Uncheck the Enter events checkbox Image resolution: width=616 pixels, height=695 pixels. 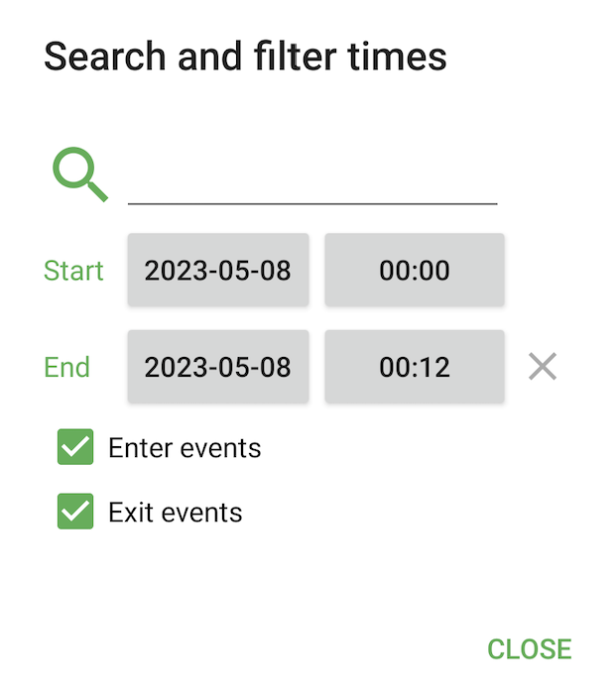[75, 448]
